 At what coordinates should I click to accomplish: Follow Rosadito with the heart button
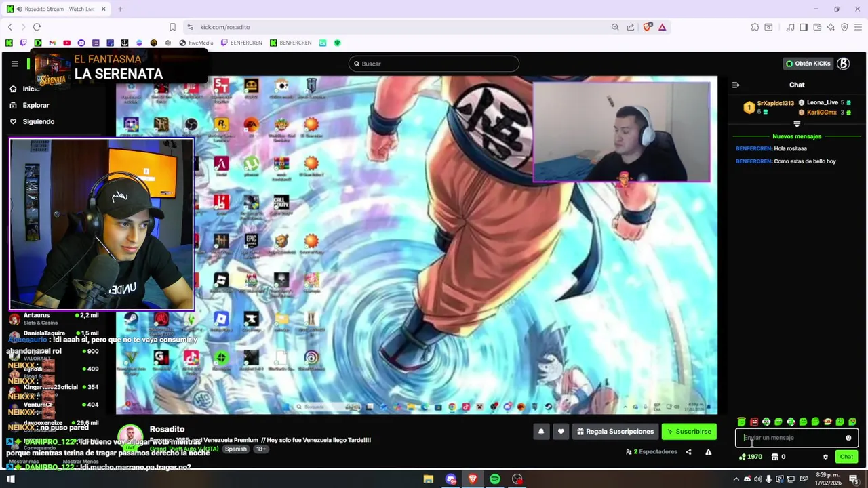561,431
